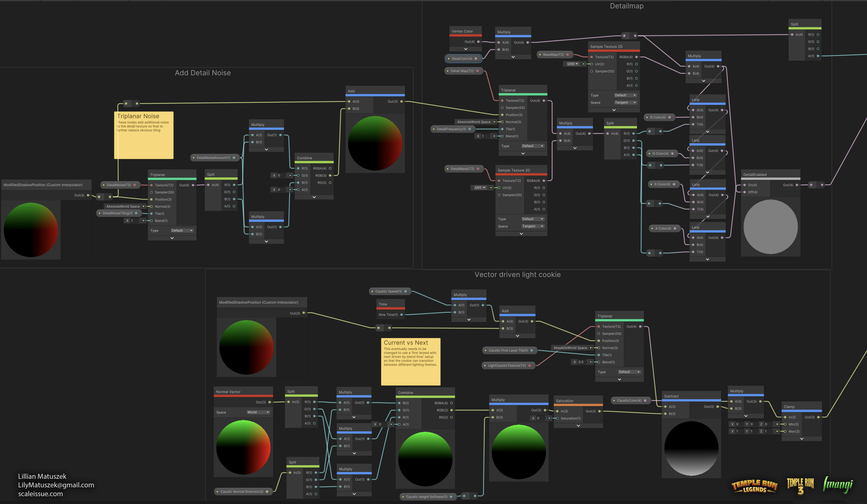The image size is (867, 504).
Task: Open Normal Vector Space World dropdown
Action: [x=258, y=412]
